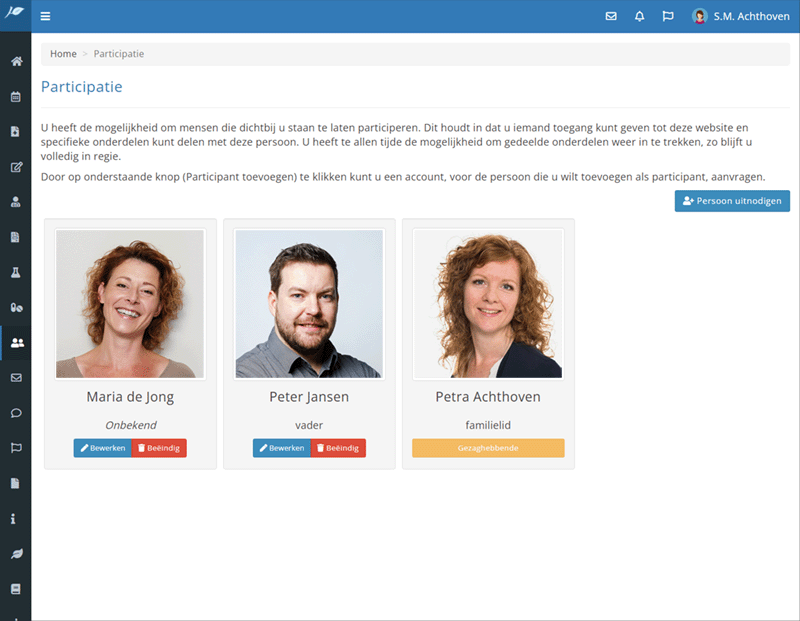800x621 pixels.
Task: Select the flask lab results sidebar icon
Action: [16, 272]
